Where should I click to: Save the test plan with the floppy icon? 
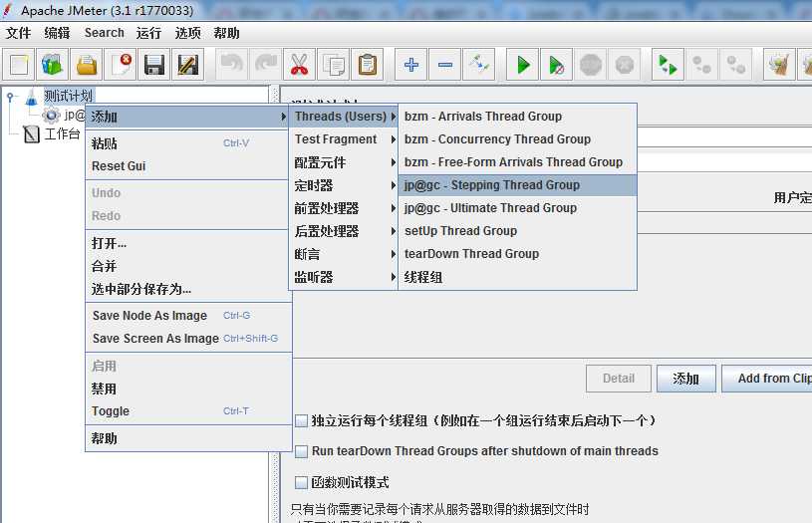coord(153,65)
